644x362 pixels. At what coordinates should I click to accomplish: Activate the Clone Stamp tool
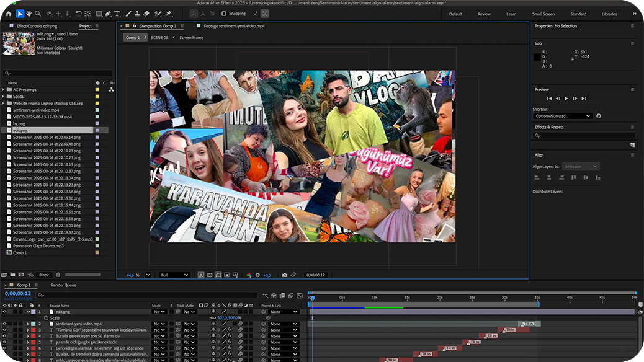[136, 14]
